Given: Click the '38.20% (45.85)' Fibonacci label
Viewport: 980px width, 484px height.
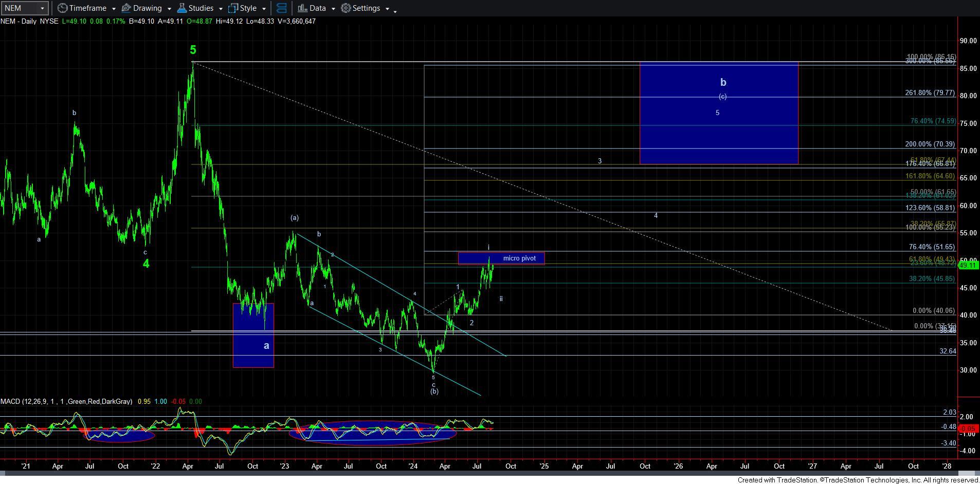Looking at the screenshot, I should [932, 279].
